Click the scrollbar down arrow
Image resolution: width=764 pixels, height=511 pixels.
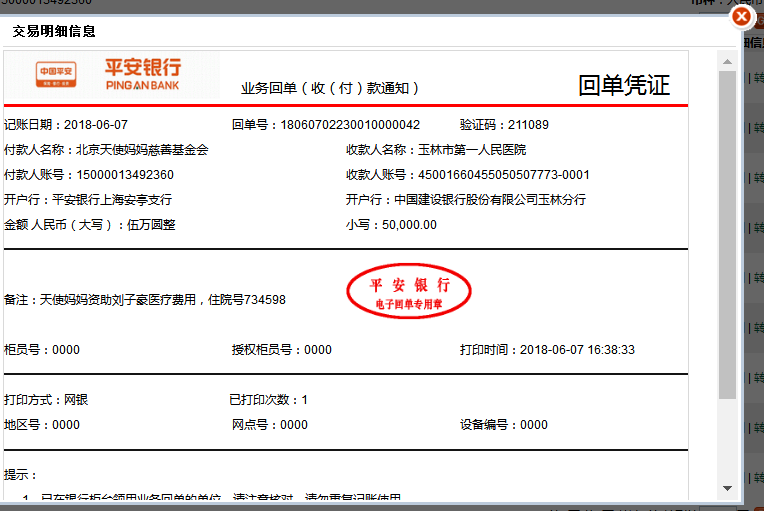click(727, 488)
